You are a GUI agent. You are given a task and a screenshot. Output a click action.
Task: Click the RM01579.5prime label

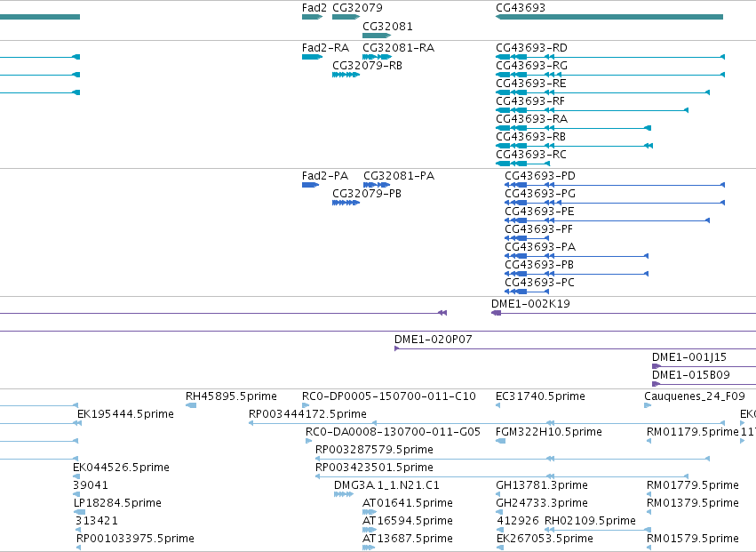692,540
